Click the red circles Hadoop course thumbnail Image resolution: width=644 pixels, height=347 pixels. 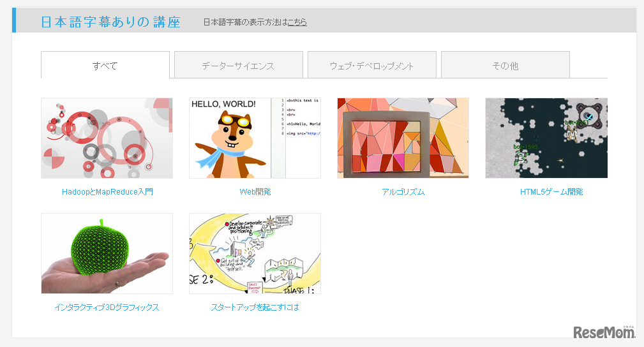point(107,138)
